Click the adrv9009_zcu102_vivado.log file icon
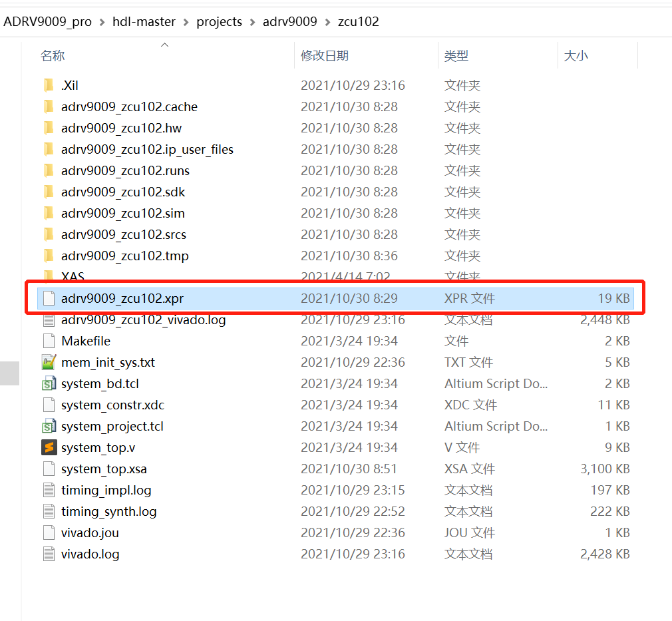The height and width of the screenshot is (621, 672). [49, 319]
